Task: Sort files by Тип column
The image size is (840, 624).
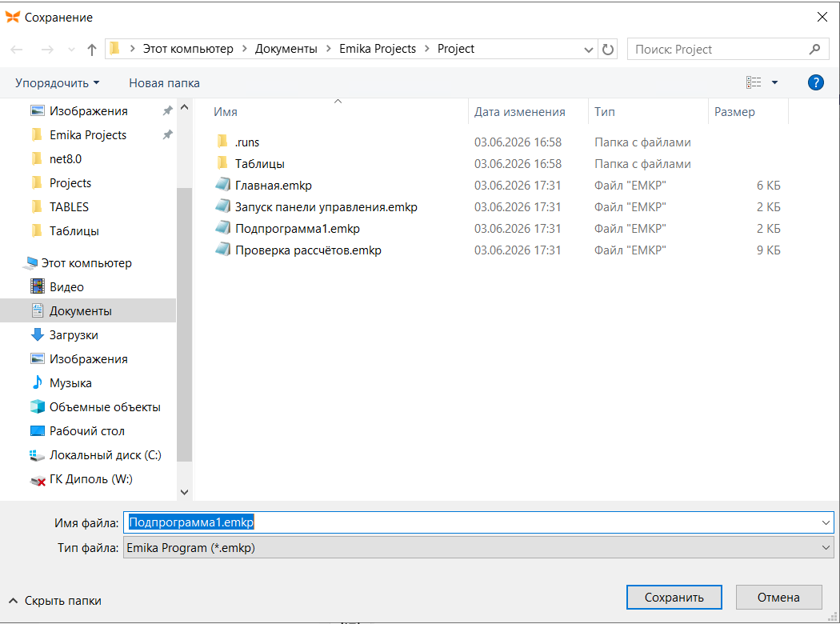Action: tap(604, 112)
